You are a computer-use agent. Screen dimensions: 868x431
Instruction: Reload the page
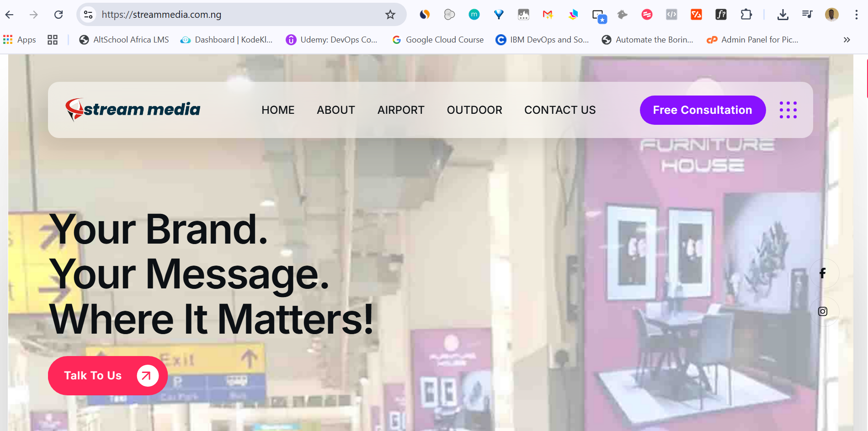59,15
